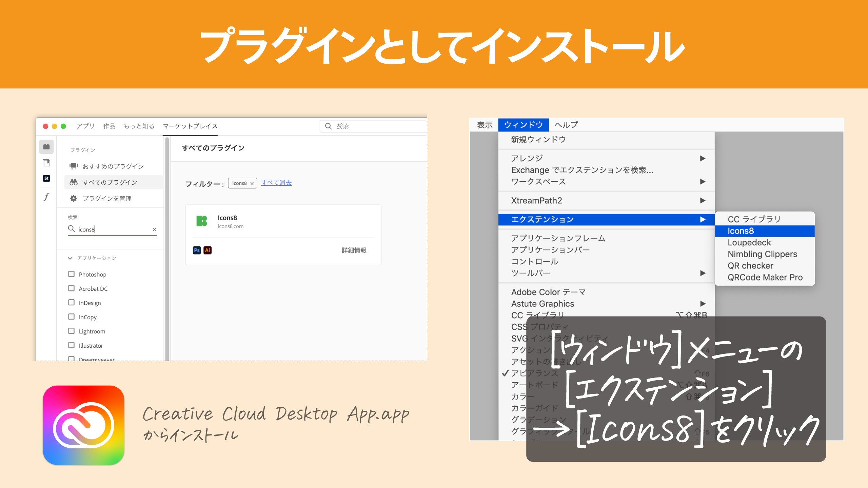Image resolution: width=868 pixels, height=488 pixels.
Task: Open 詳細情報 on the Icons8 card
Action: [354, 250]
